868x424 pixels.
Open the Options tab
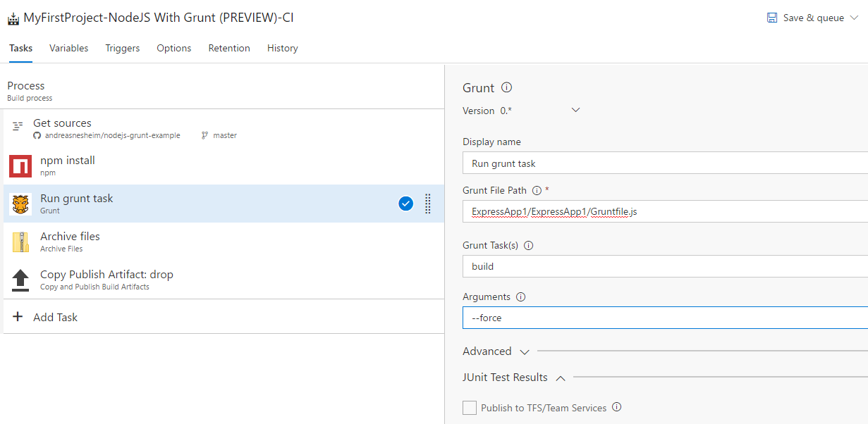point(174,48)
